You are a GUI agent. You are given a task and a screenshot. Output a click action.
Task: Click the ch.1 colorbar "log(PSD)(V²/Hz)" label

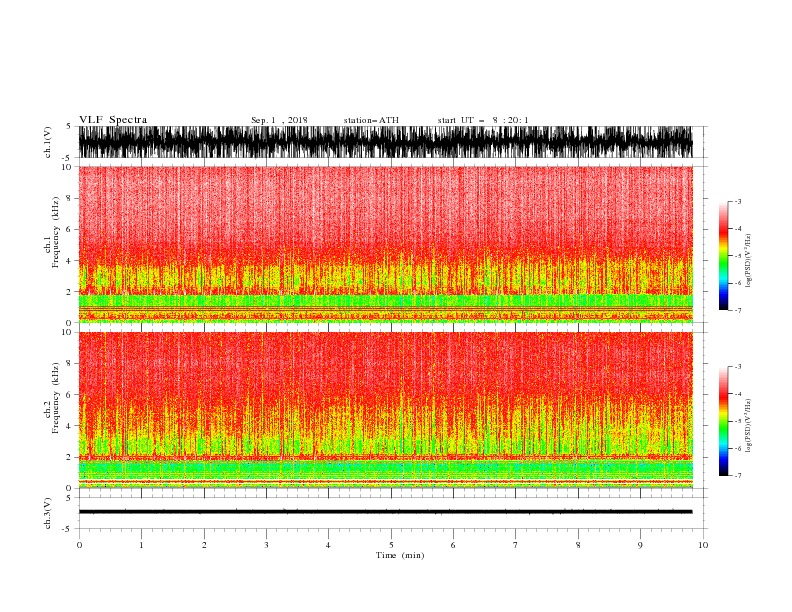[748, 261]
